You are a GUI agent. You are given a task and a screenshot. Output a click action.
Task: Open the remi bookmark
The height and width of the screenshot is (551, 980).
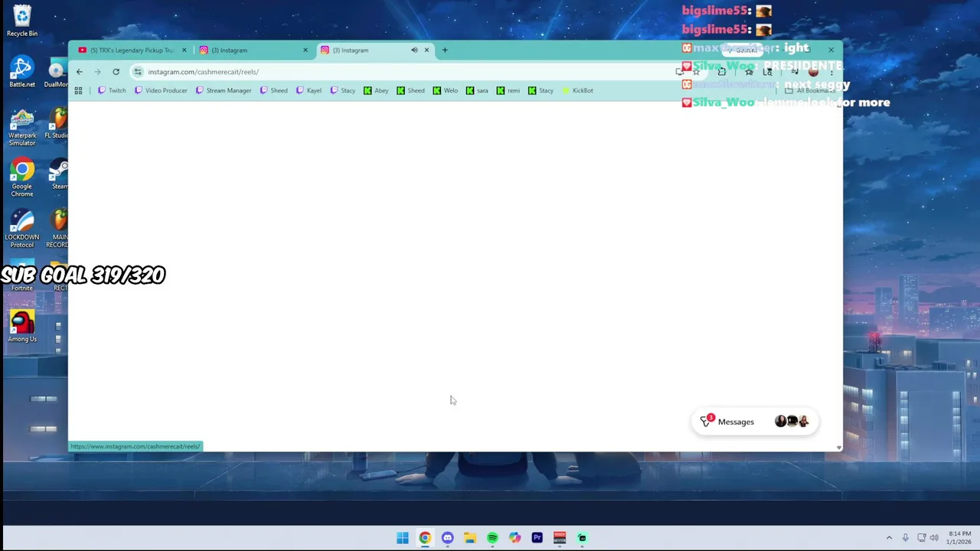[x=508, y=90]
